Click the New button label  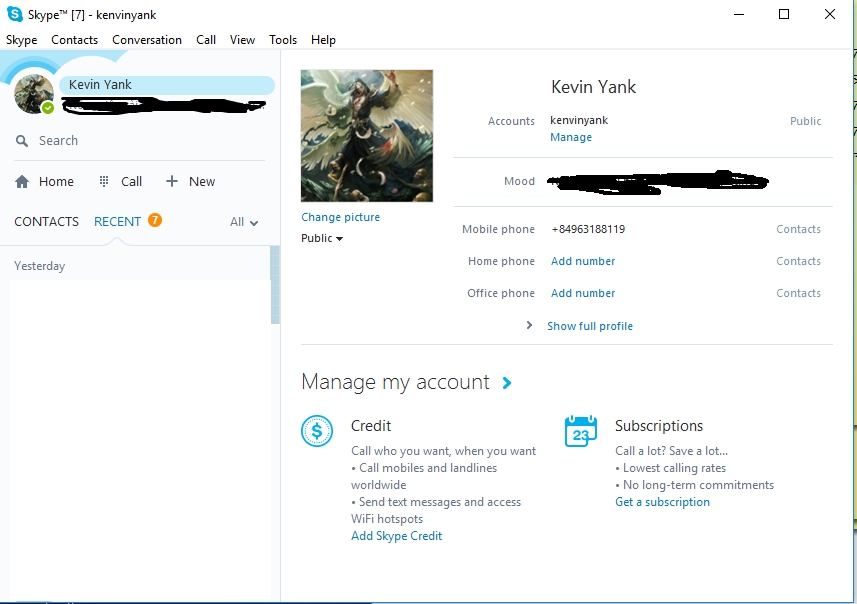click(x=202, y=181)
